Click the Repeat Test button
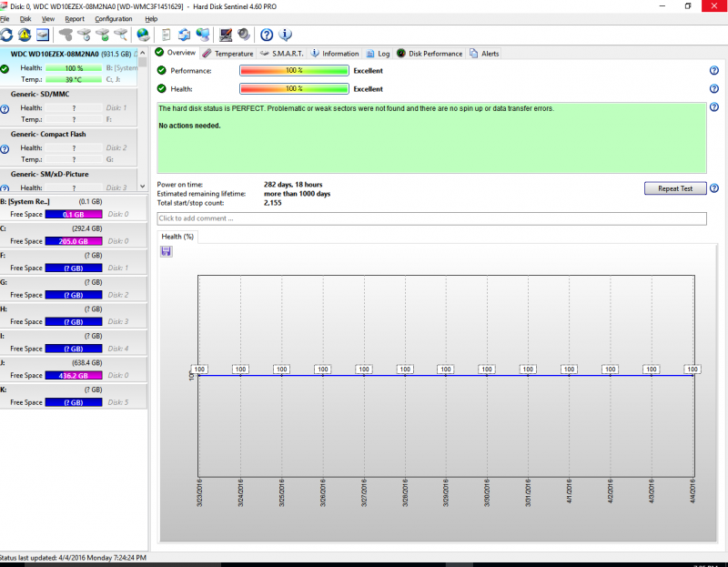This screenshot has width=728, height=567. click(x=675, y=188)
